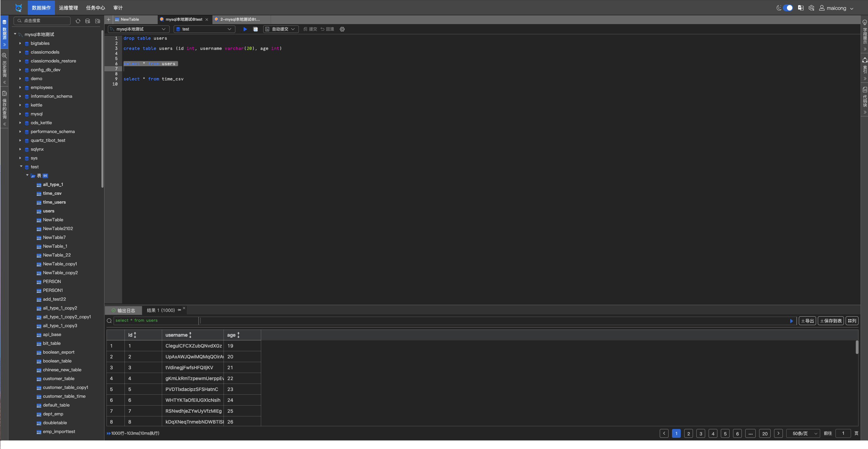
Task: Switch to the 运维管理 menu
Action: pos(68,8)
